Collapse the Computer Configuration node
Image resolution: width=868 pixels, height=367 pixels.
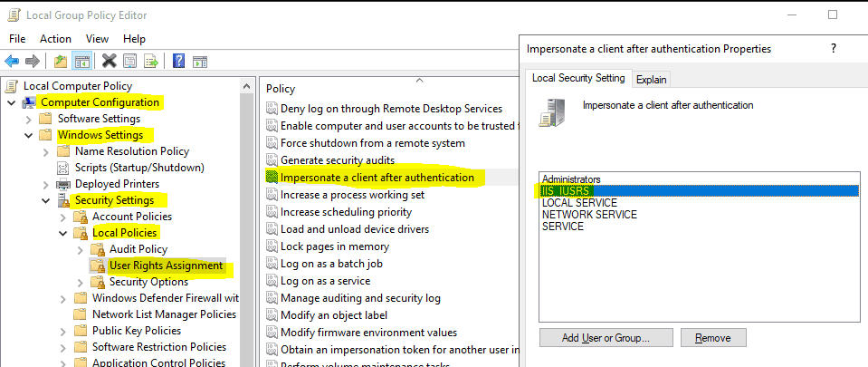coord(11,103)
